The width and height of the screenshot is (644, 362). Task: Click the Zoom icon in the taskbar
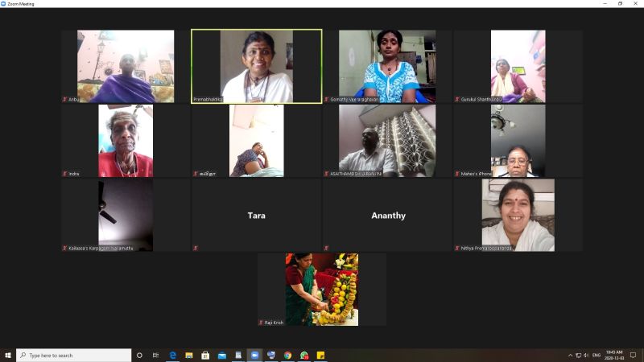[254, 355]
